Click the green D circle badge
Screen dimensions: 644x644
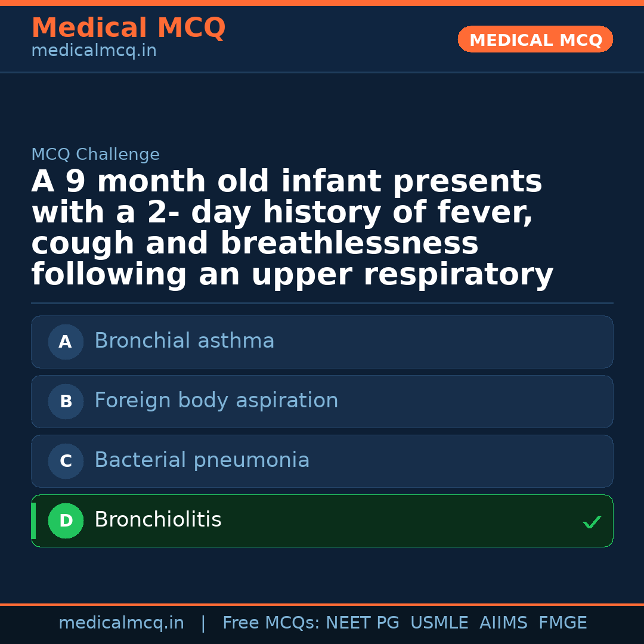(x=66, y=521)
